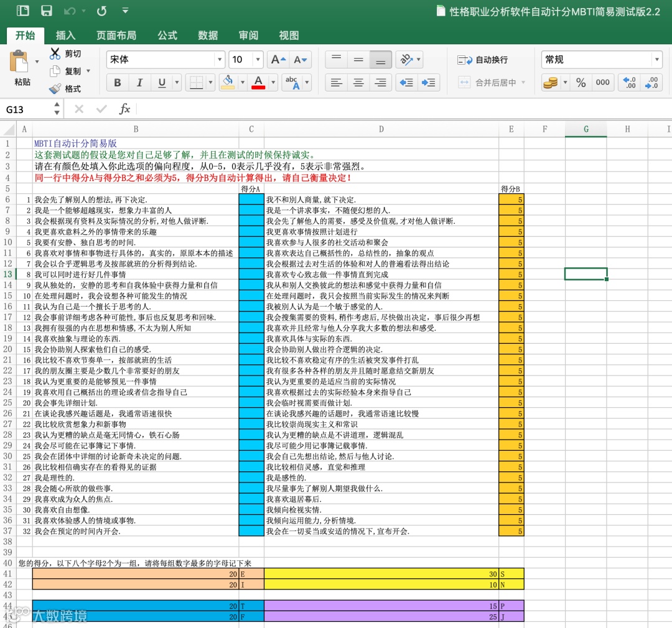672x628 pixels.
Task: Click the Cut scissors icon
Action: [x=55, y=53]
